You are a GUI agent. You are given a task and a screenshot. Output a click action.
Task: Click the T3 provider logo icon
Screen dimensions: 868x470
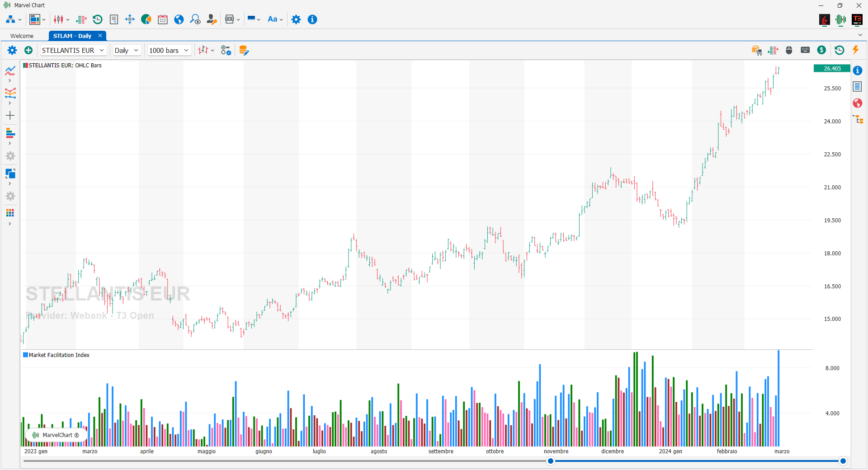tap(857, 19)
